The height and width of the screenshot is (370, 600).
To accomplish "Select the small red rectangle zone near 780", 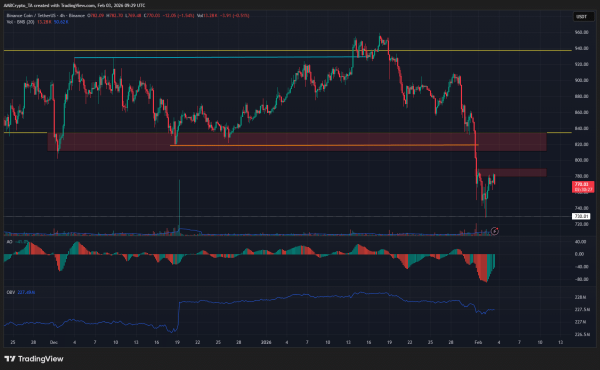I will coord(512,173).
